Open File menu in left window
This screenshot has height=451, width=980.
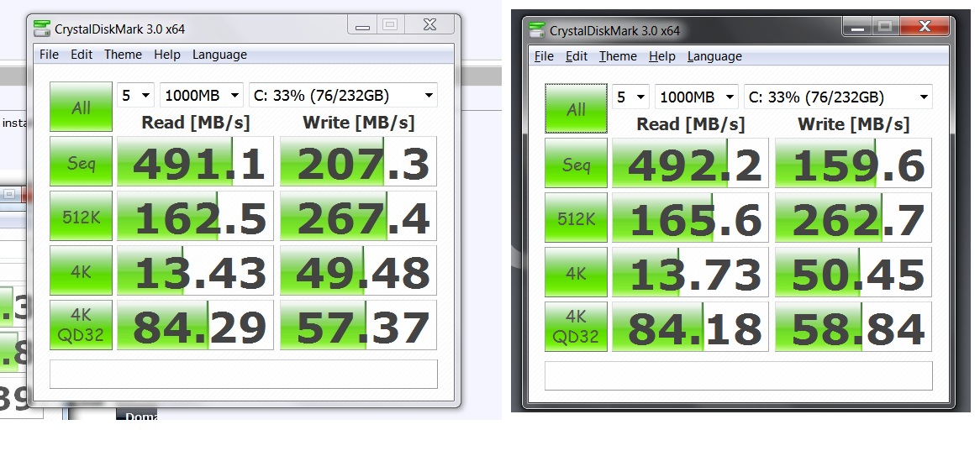point(49,55)
